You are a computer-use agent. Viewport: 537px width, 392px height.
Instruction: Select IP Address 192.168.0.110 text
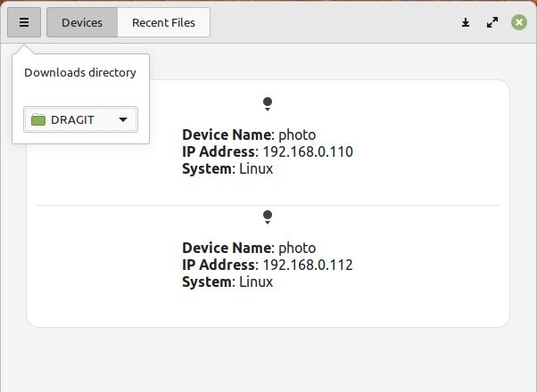pos(268,151)
